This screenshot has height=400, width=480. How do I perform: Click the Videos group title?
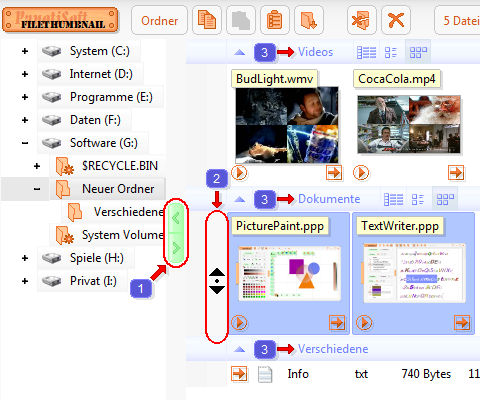[315, 52]
